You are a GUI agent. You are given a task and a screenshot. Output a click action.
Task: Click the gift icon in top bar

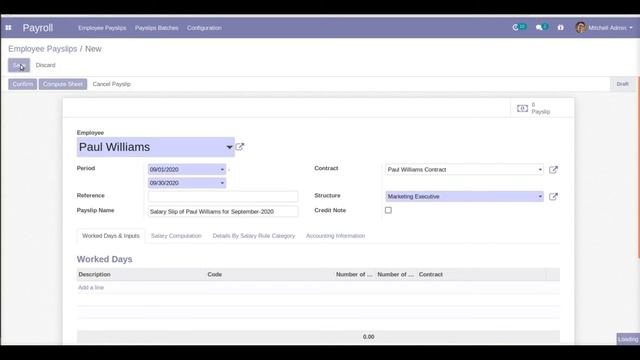click(x=561, y=28)
